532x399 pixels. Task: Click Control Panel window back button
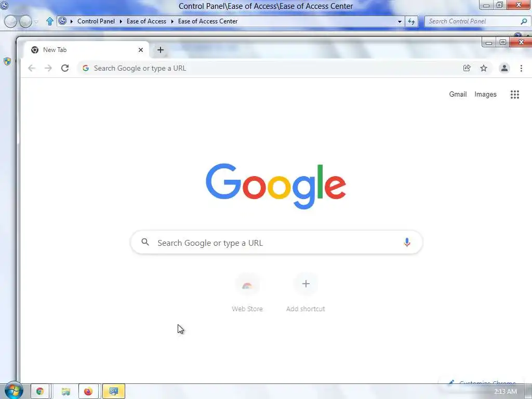pos(10,21)
